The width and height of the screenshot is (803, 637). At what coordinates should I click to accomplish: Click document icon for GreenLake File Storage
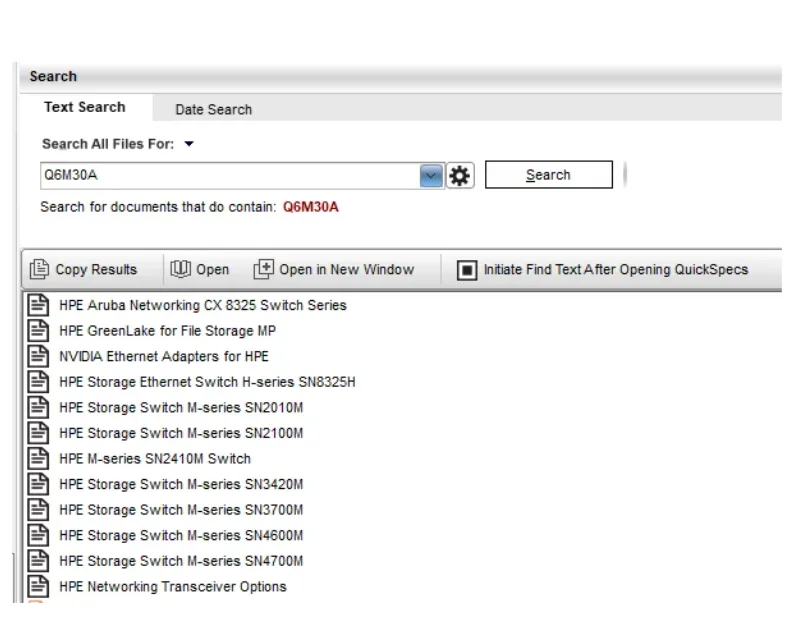[x=38, y=331]
